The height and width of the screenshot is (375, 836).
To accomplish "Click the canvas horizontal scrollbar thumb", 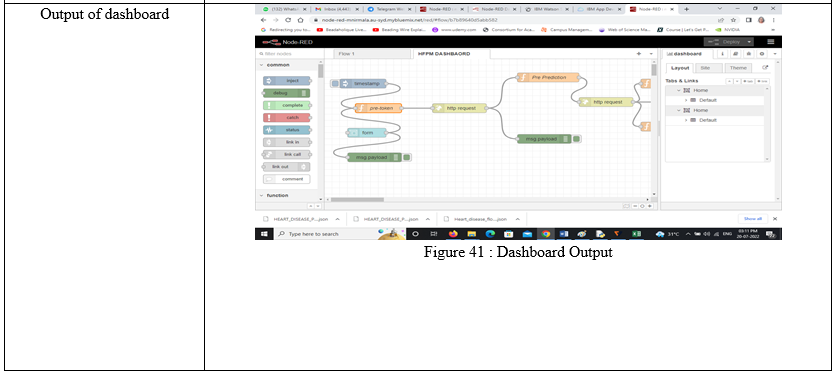I will point(356,200).
